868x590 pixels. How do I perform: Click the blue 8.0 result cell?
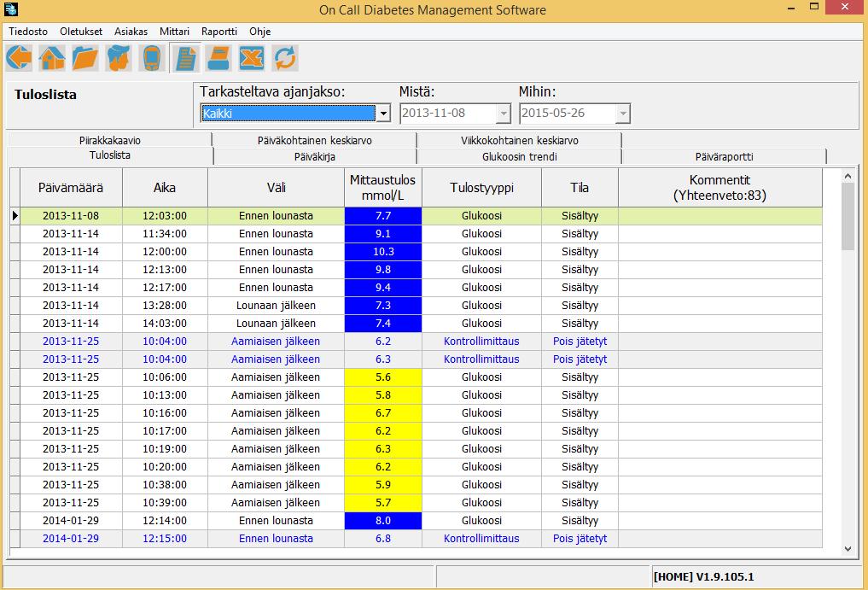pyautogui.click(x=383, y=521)
